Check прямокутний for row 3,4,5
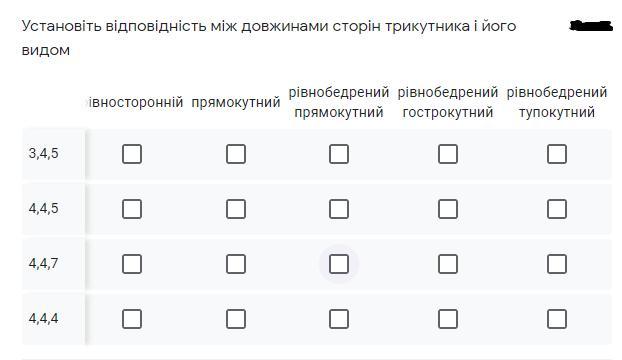 (x=236, y=154)
